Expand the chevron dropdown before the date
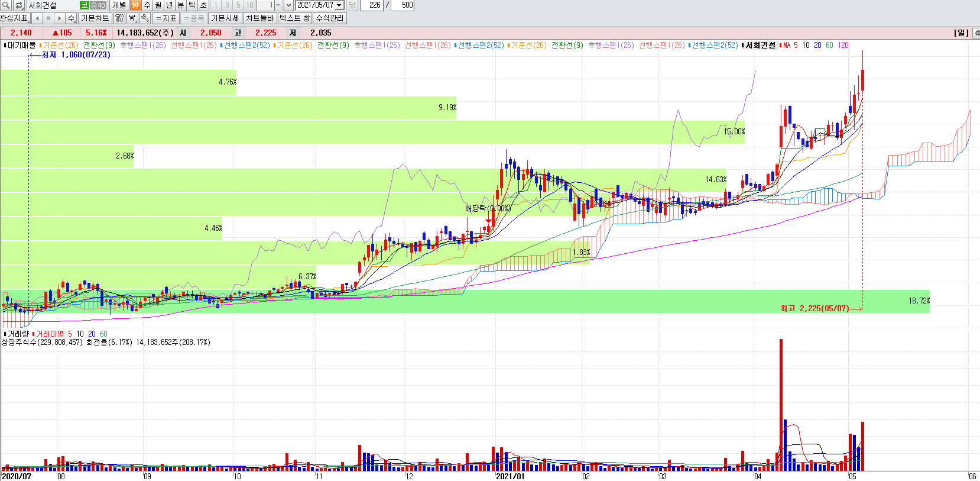This screenshot has height=481, width=980. [288, 5]
